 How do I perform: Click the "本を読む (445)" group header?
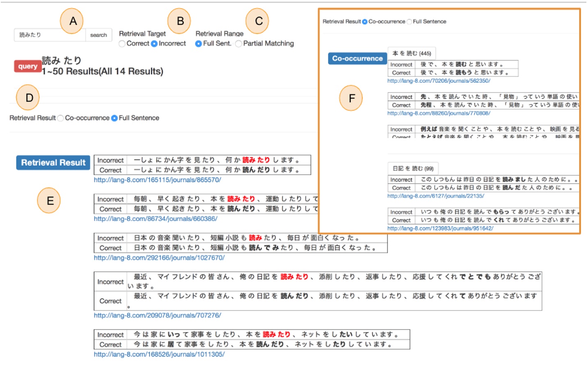[x=413, y=53]
